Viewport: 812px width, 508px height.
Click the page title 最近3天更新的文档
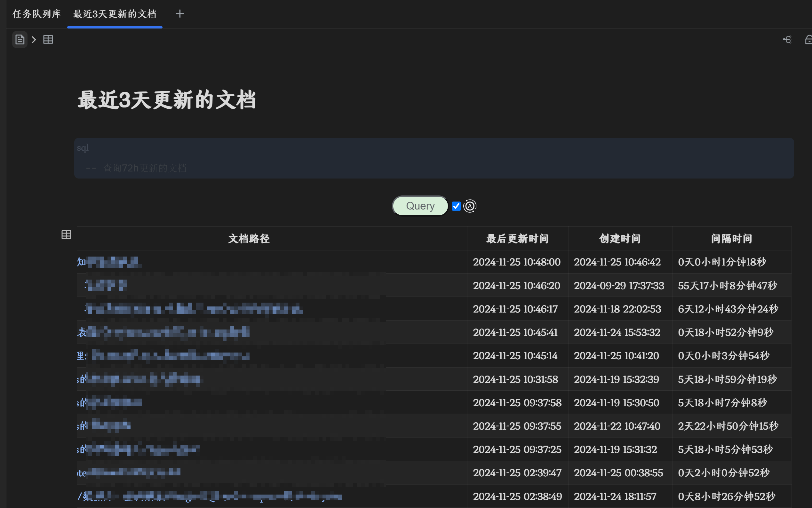coord(167,100)
